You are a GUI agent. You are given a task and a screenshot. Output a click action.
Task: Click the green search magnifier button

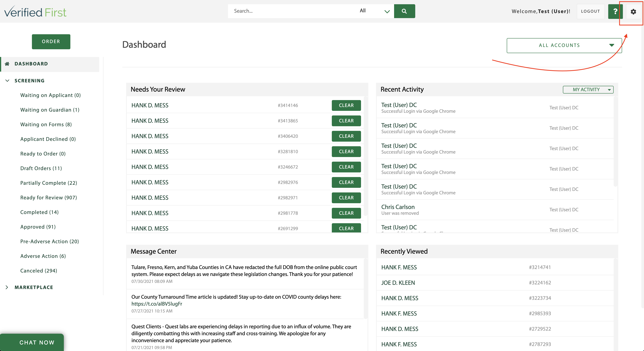pyautogui.click(x=404, y=11)
